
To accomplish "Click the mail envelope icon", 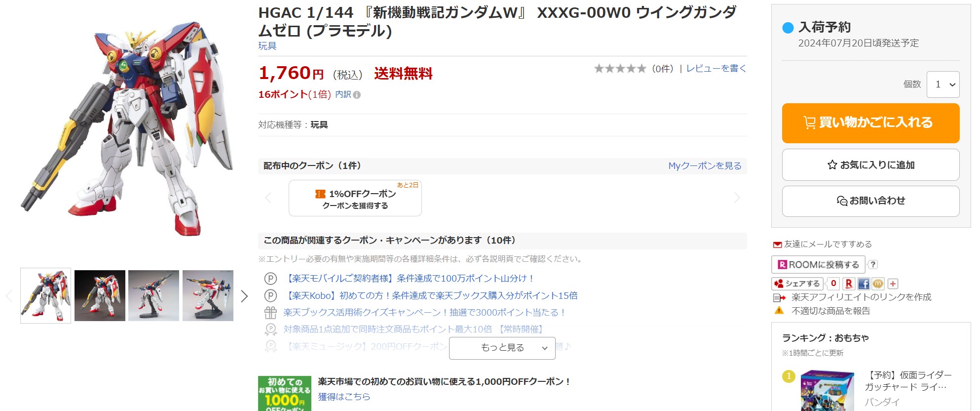I will coord(777,245).
